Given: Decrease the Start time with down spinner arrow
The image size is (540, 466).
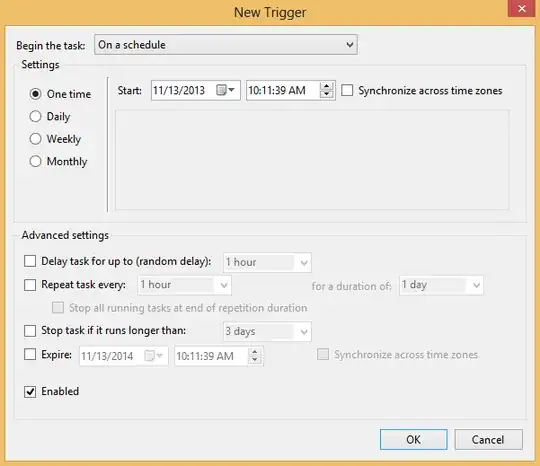Looking at the screenshot, I should tap(326, 94).
